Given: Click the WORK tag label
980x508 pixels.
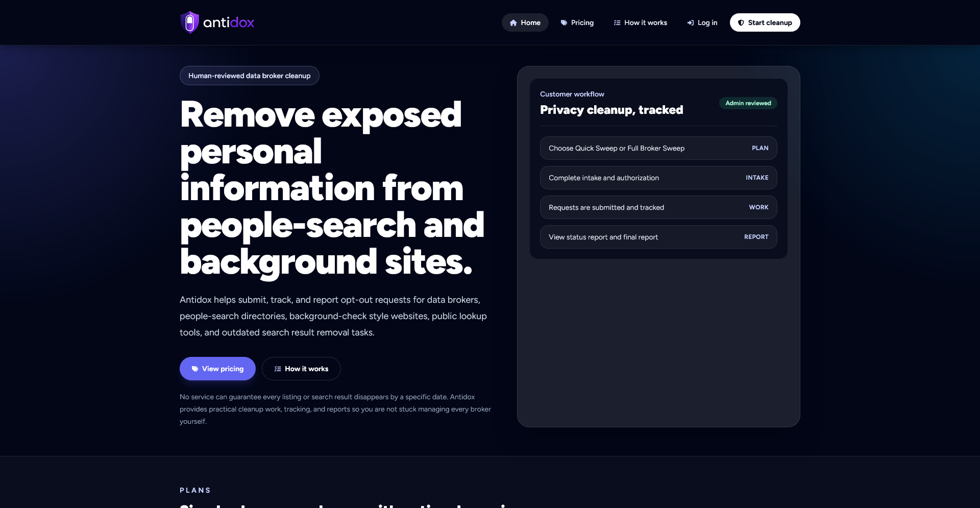Looking at the screenshot, I should [x=758, y=207].
